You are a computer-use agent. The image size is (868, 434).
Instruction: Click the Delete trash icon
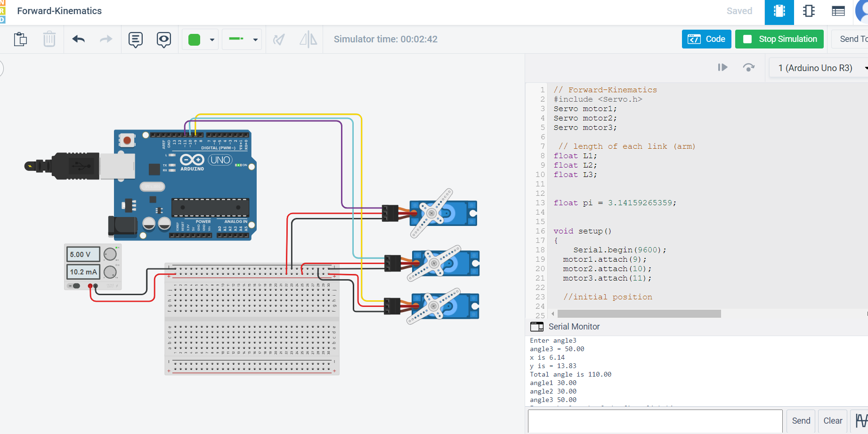coord(49,39)
